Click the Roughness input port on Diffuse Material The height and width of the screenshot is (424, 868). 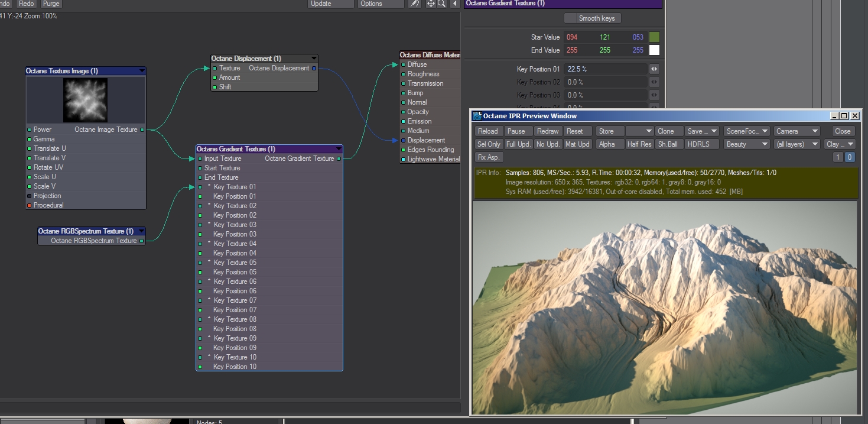403,74
